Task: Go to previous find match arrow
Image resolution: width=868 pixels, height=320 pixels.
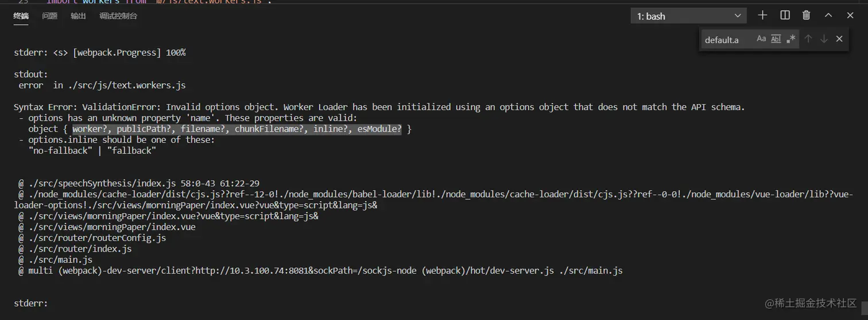Action: pos(808,39)
